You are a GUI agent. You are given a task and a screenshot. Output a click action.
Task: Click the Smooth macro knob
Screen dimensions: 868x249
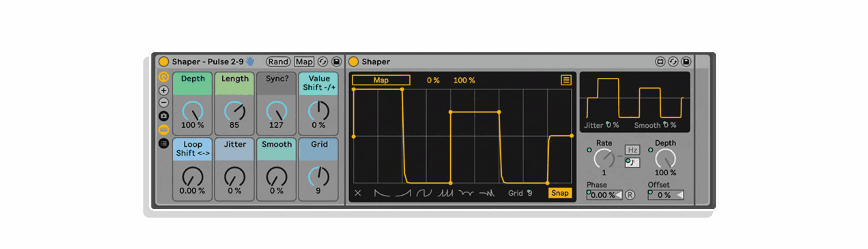click(276, 176)
